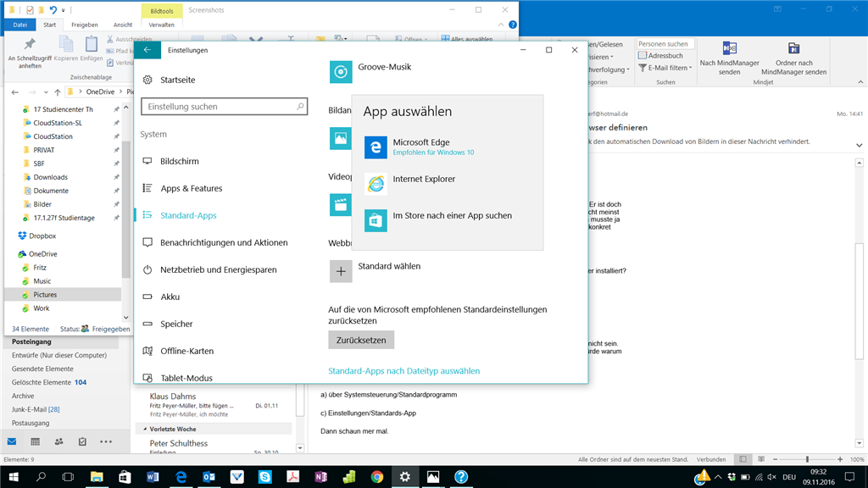The width and height of the screenshot is (868, 488).
Task: Click the Explorer help question mark
Action: point(513,25)
